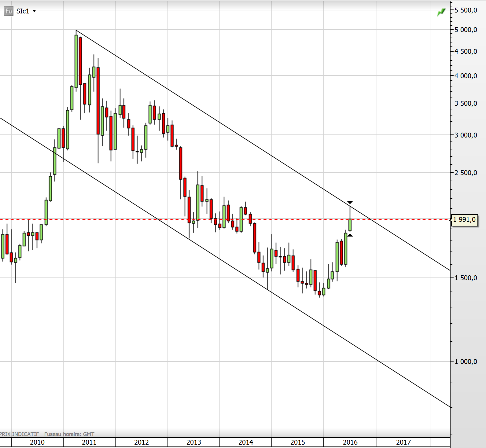Click the 2013 label on the time axis
Image resolution: width=486 pixels, height=448 pixels.
pos(193,442)
